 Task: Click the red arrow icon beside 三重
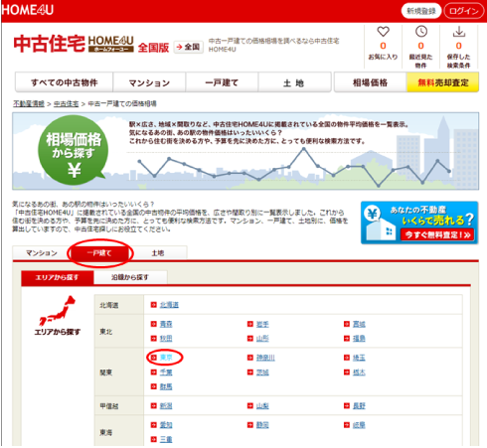pyautogui.click(x=153, y=439)
